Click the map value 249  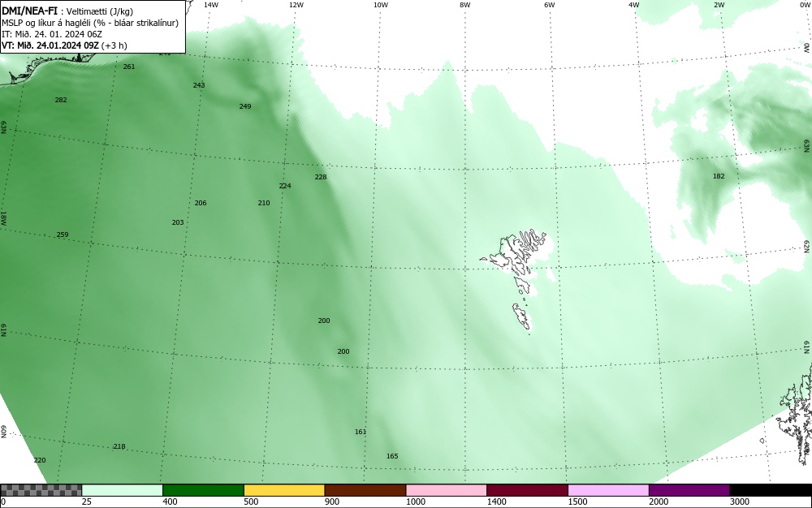coord(245,106)
